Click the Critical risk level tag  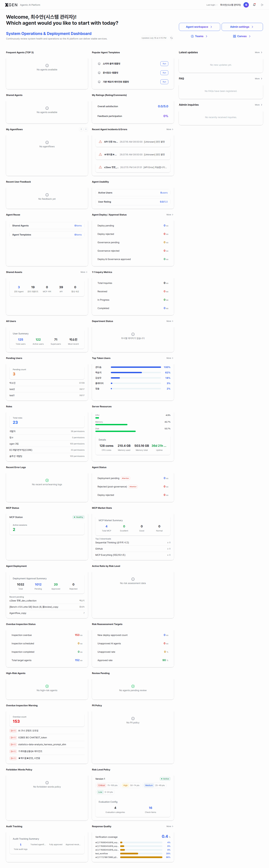coord(102,785)
